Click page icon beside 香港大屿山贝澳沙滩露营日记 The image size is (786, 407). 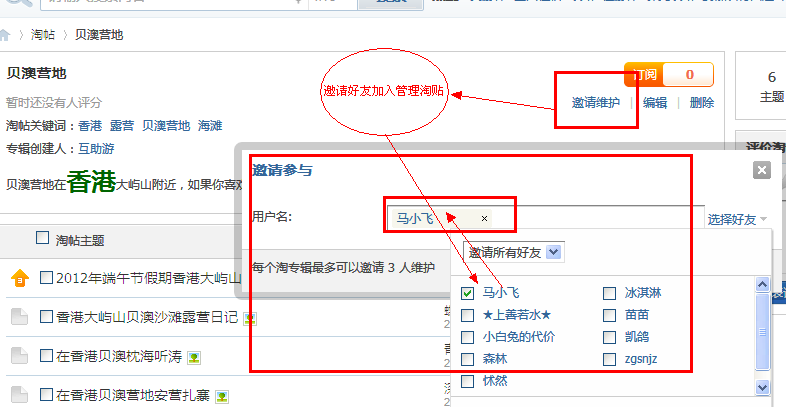19,317
